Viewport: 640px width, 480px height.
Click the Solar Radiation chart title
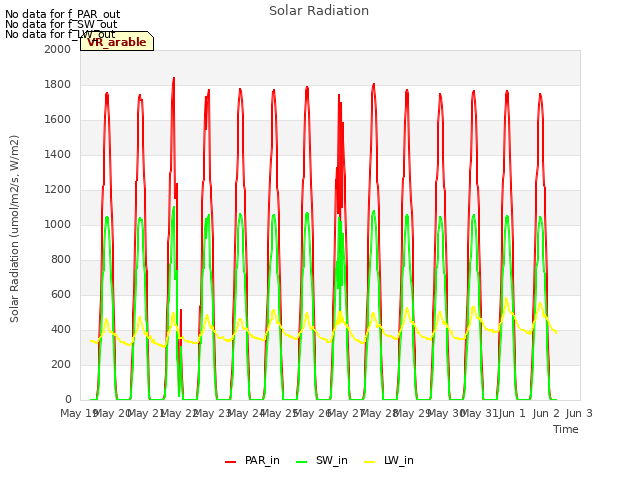319,11
